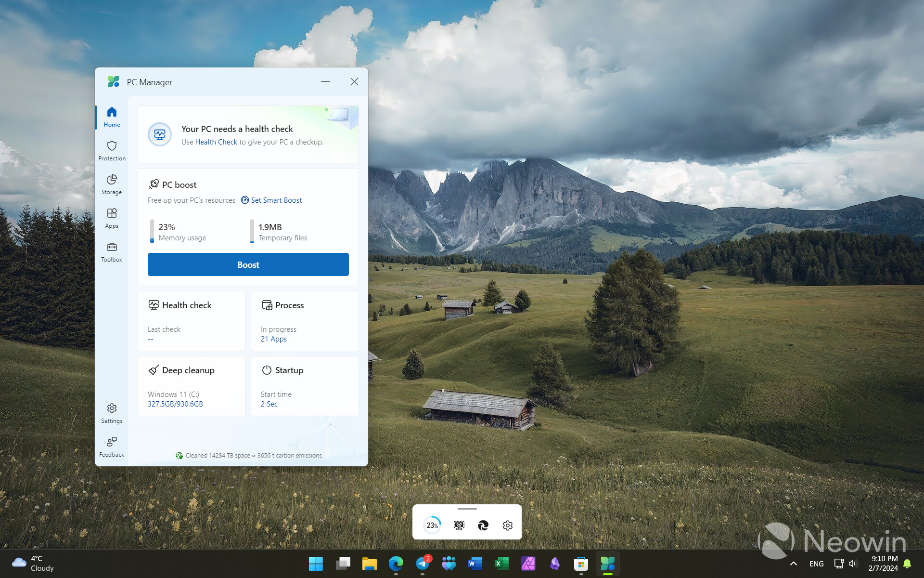The image size is (924, 578).
Task: Open the Startup card
Action: tap(305, 386)
